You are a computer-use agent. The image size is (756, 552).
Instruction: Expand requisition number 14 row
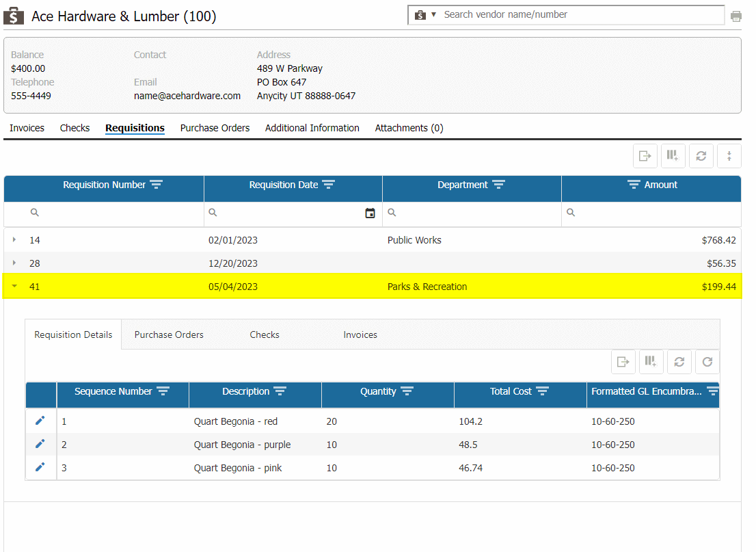coord(14,240)
